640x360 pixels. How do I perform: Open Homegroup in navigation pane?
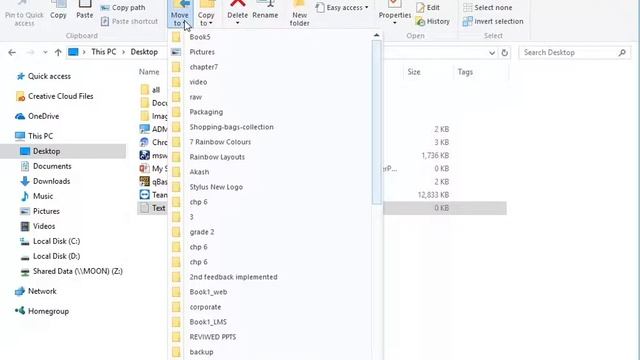[x=42, y=311]
